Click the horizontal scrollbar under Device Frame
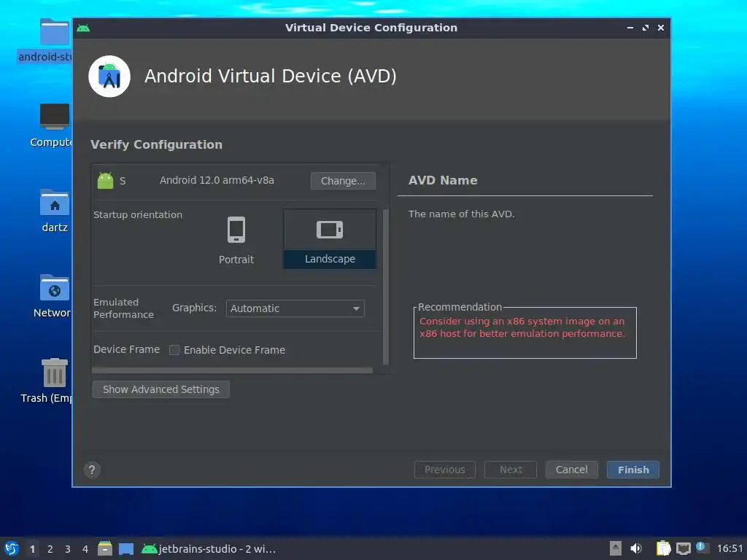The height and width of the screenshot is (560, 747). pyautogui.click(x=233, y=370)
